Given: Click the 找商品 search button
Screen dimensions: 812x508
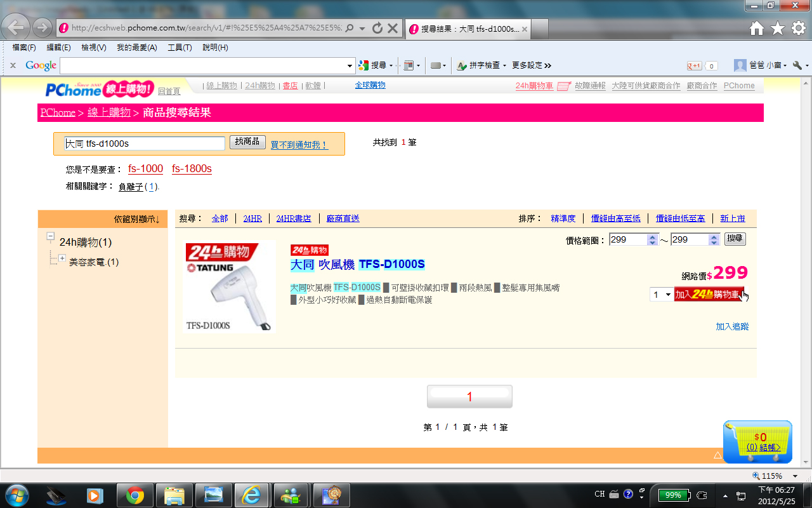Looking at the screenshot, I should pyautogui.click(x=247, y=142).
